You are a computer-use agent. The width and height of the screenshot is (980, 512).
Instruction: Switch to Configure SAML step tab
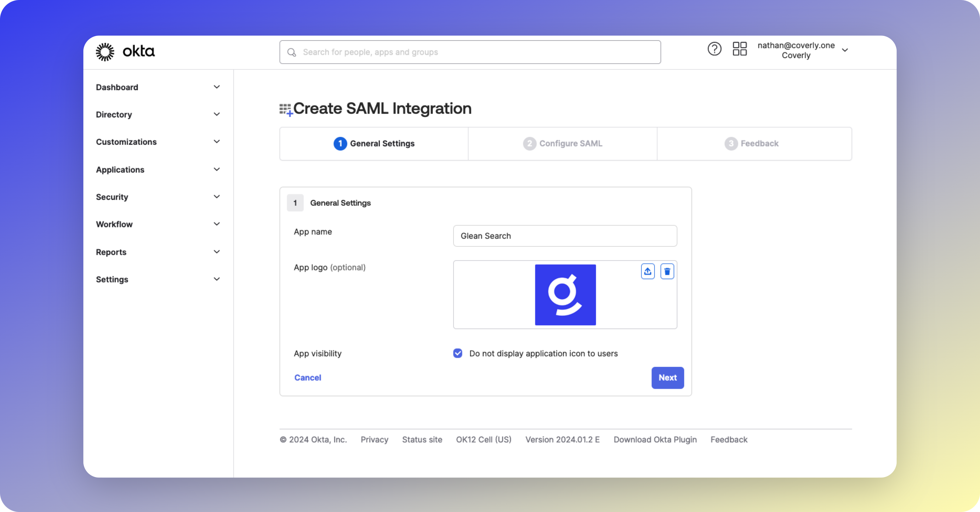562,143
